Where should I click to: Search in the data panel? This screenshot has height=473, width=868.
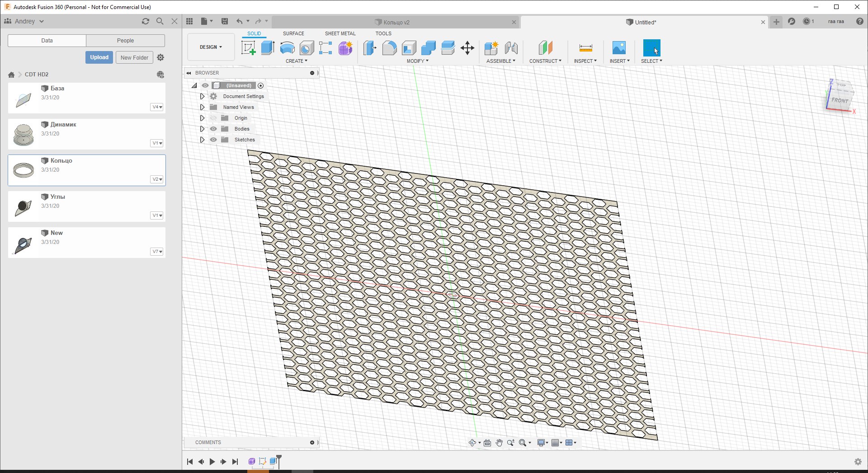(x=160, y=21)
